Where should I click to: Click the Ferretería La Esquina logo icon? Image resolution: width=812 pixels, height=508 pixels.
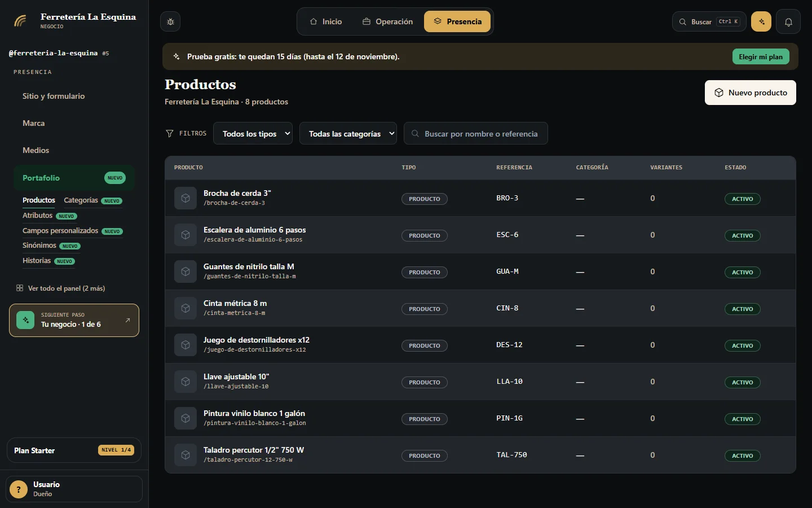pyautogui.click(x=20, y=21)
